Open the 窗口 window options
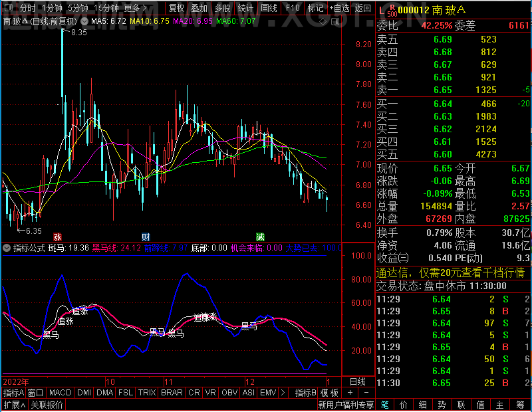This screenshot has width=532, height=412. (36, 393)
